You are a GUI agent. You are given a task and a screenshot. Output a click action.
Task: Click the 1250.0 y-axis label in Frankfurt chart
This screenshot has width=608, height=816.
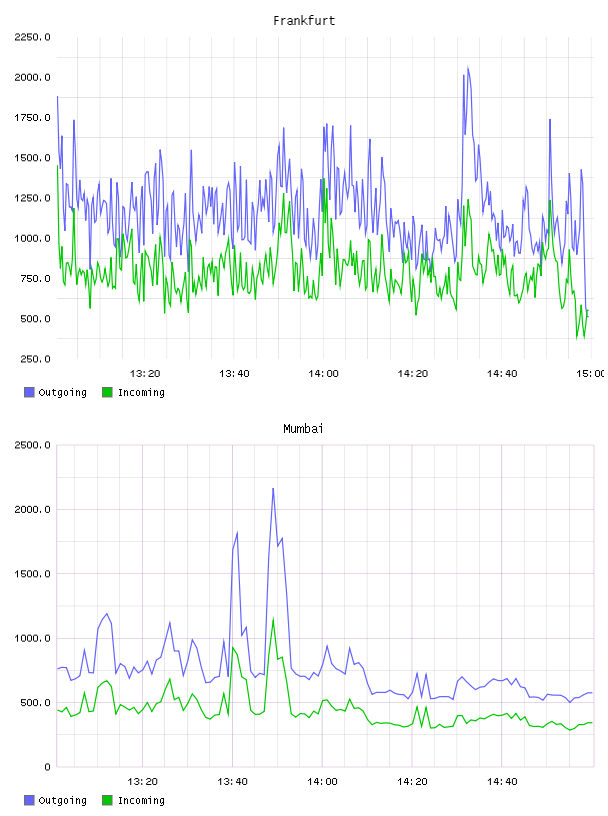(32, 198)
